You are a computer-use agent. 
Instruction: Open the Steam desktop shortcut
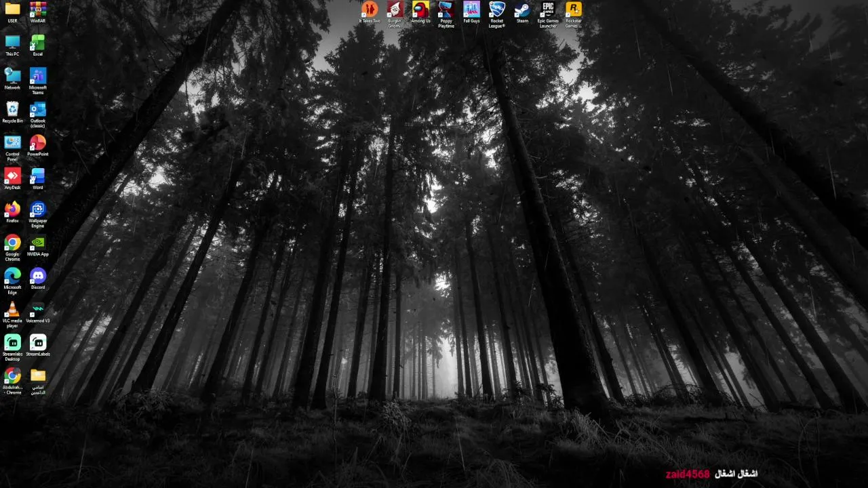pyautogui.click(x=522, y=12)
